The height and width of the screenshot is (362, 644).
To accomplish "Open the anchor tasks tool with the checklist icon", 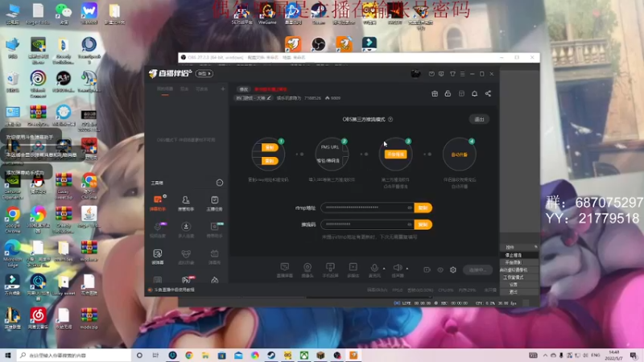I will pos(214,203).
